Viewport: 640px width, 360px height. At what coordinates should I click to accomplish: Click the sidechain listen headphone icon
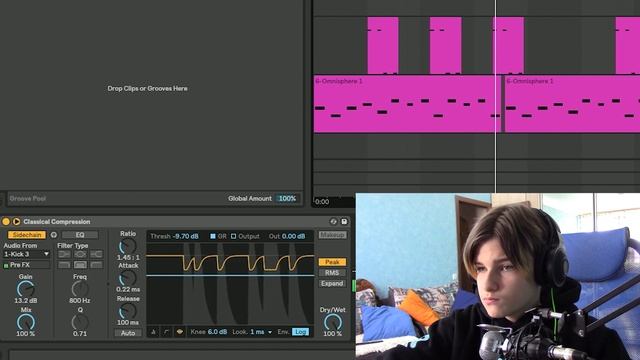pos(53,235)
